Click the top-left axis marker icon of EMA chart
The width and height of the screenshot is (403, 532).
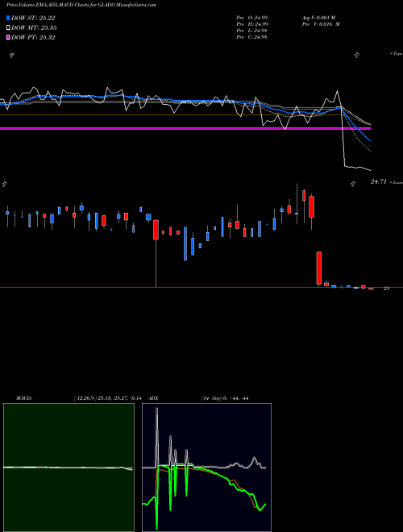(11, 55)
